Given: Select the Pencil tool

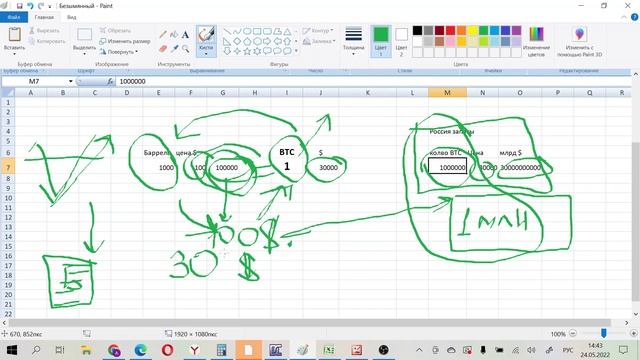Looking at the screenshot, I should click(x=163, y=34).
